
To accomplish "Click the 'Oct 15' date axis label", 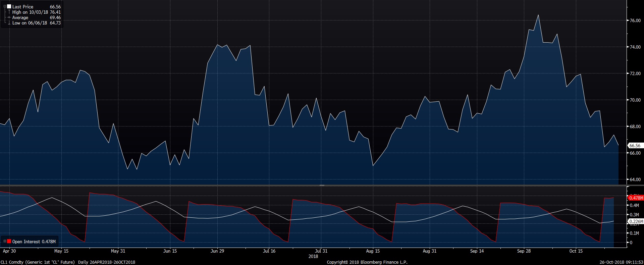I will pyautogui.click(x=576, y=251).
